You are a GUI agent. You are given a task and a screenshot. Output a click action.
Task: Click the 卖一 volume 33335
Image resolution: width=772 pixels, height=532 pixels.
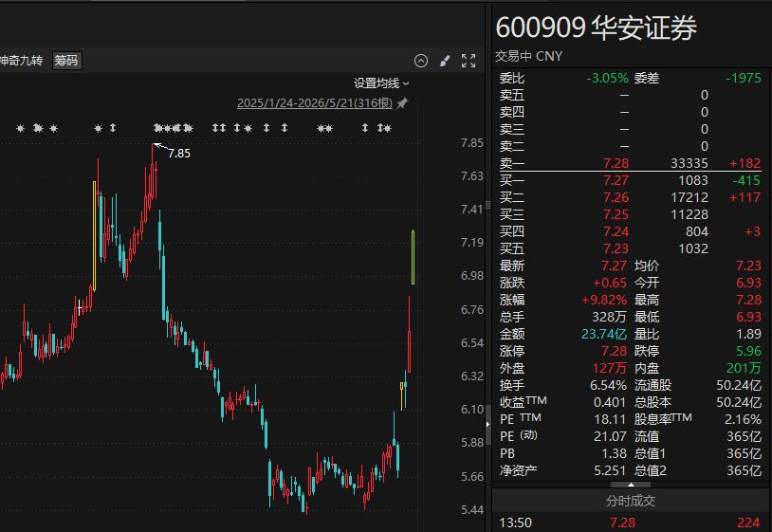point(689,163)
